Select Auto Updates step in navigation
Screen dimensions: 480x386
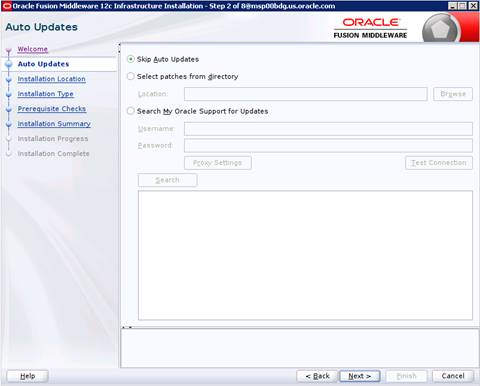click(x=43, y=64)
